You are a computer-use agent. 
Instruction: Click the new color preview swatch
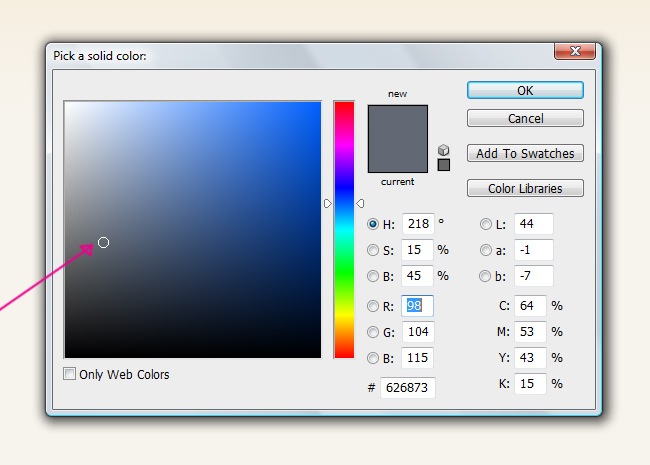point(397,124)
